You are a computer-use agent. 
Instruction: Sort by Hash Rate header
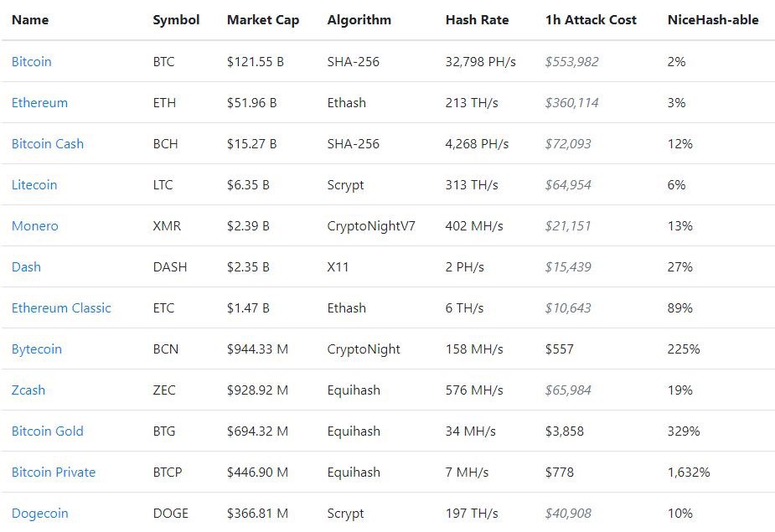click(477, 20)
